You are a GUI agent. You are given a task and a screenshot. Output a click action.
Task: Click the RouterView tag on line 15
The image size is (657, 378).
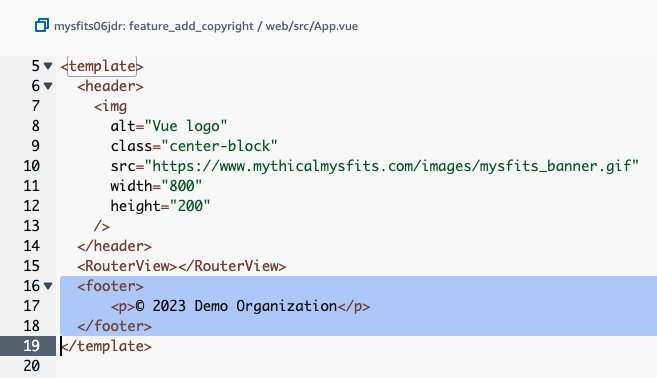181,266
